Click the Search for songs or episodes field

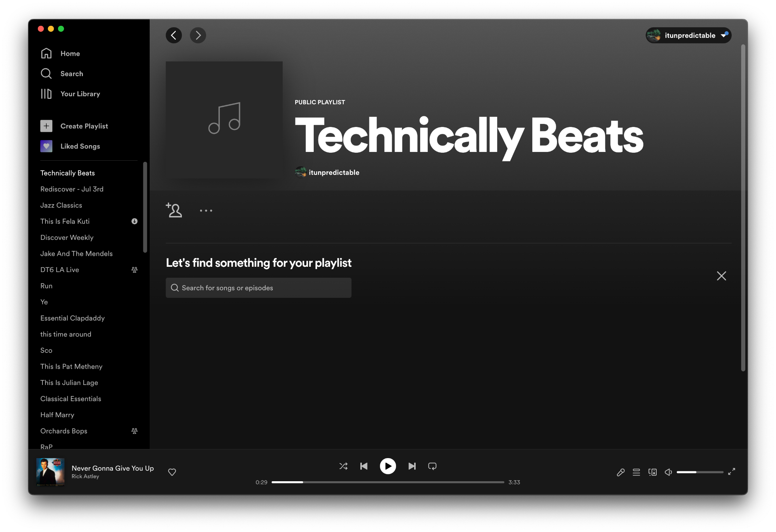pos(258,288)
